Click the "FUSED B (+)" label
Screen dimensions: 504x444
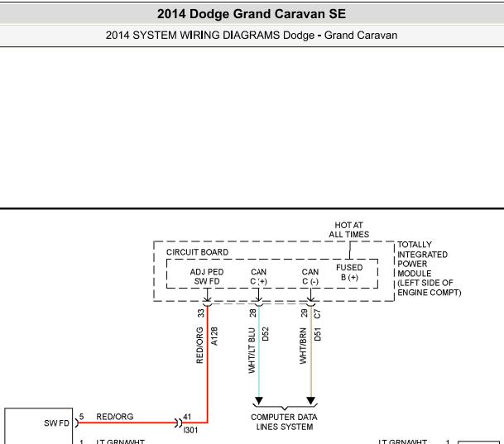click(x=349, y=273)
